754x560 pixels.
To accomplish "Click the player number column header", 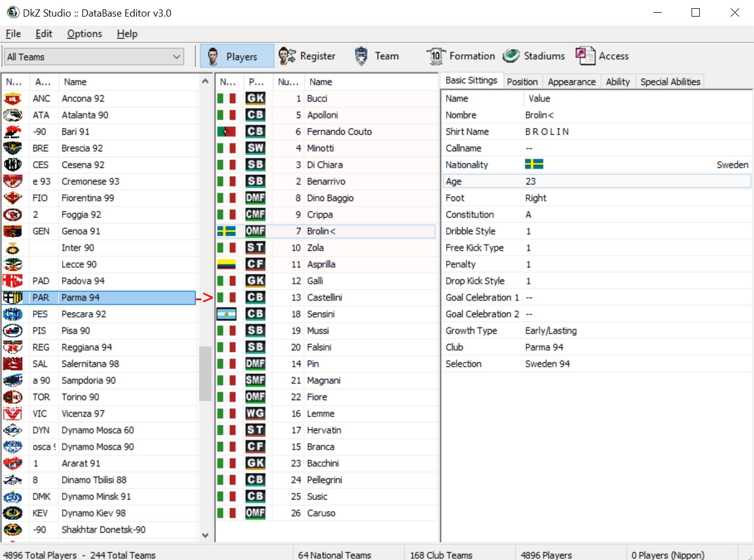I will tap(289, 82).
